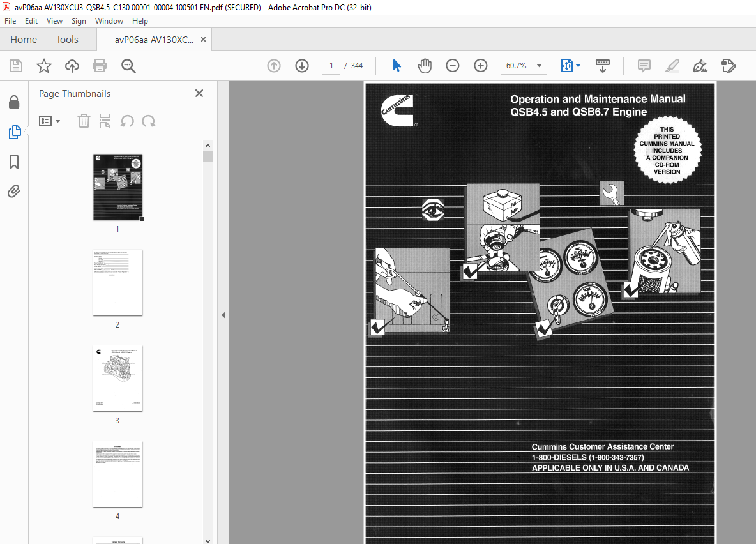
Task: Rotate pages counterclockwise
Action: 127,121
